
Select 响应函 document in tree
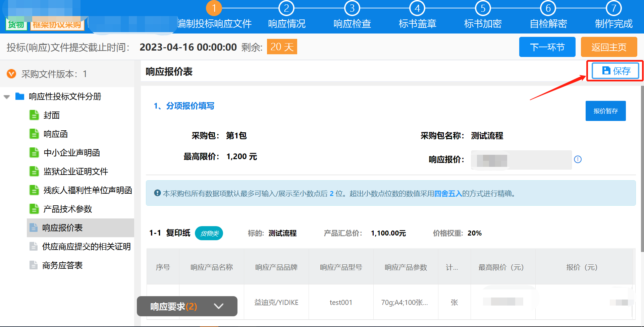click(56, 134)
